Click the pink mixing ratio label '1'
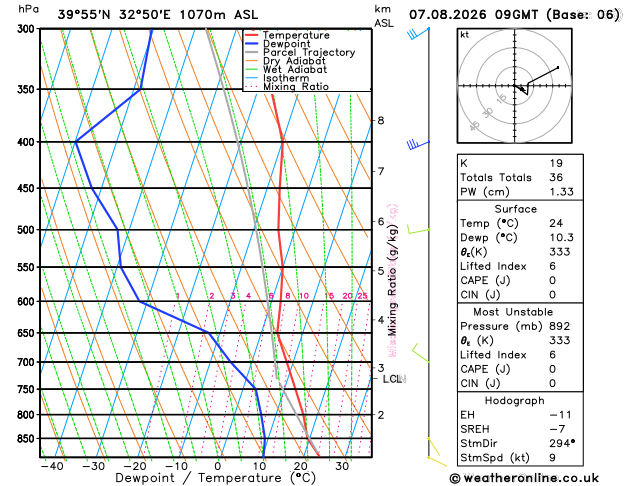 (x=178, y=296)
